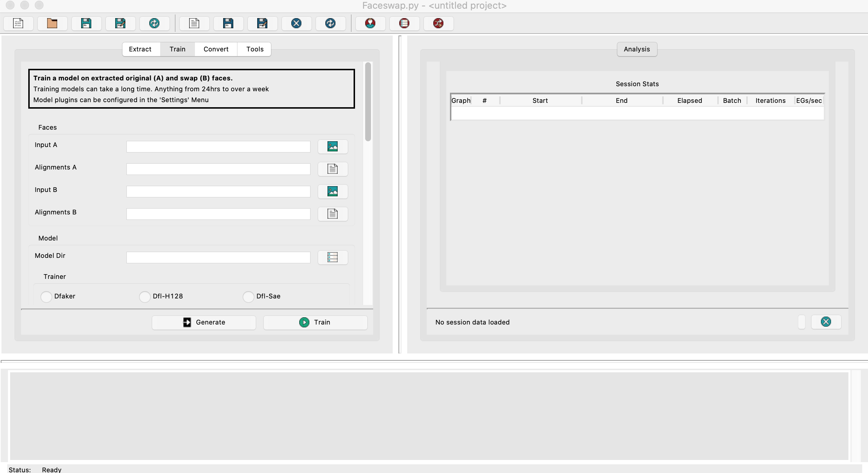Select the Dfaker trainer radio button

coord(46,297)
